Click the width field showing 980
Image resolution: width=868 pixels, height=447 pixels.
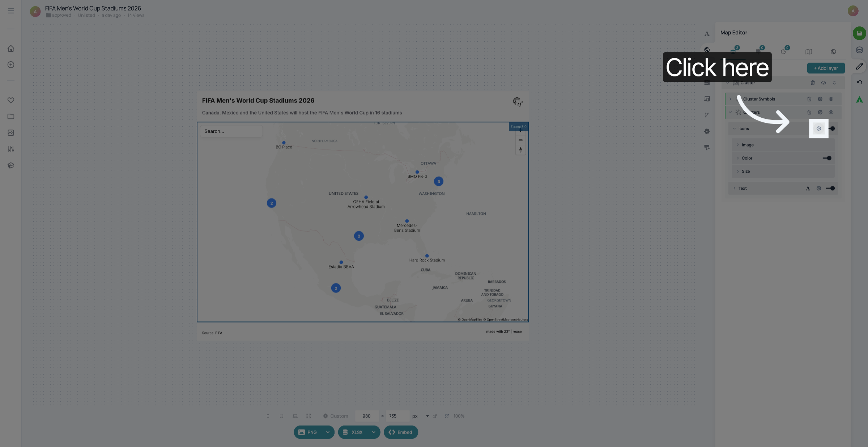click(367, 416)
